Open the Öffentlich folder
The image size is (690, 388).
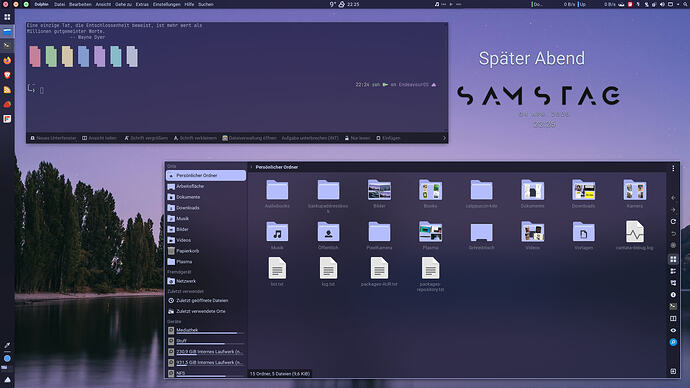328,236
